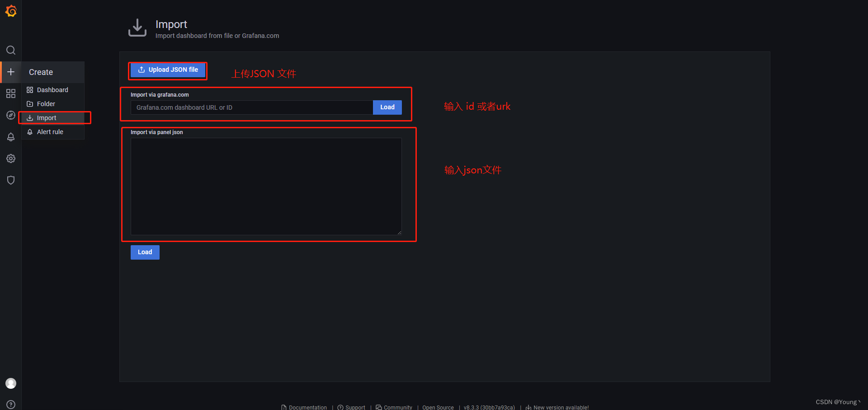The height and width of the screenshot is (410, 868).
Task: Open the sidebar Search icon
Action: pyautogui.click(x=11, y=50)
